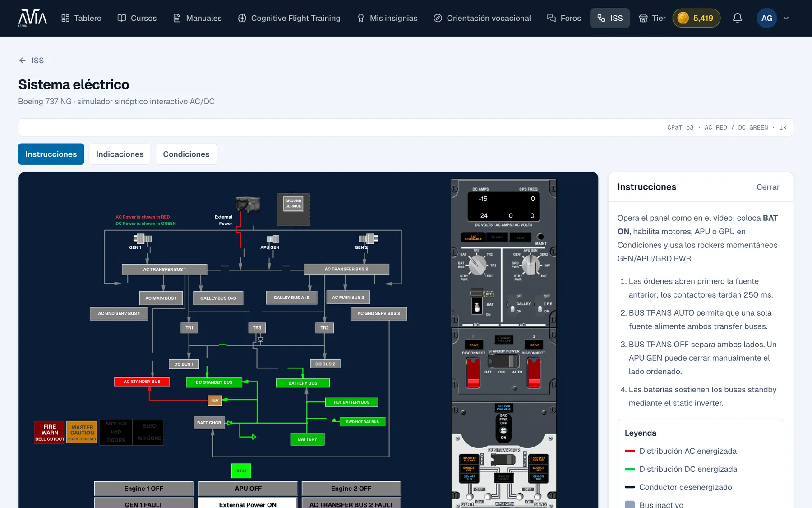Toggle the Engine 1 OFF condition
Viewport: 812px width, 508px height.
[x=143, y=489]
